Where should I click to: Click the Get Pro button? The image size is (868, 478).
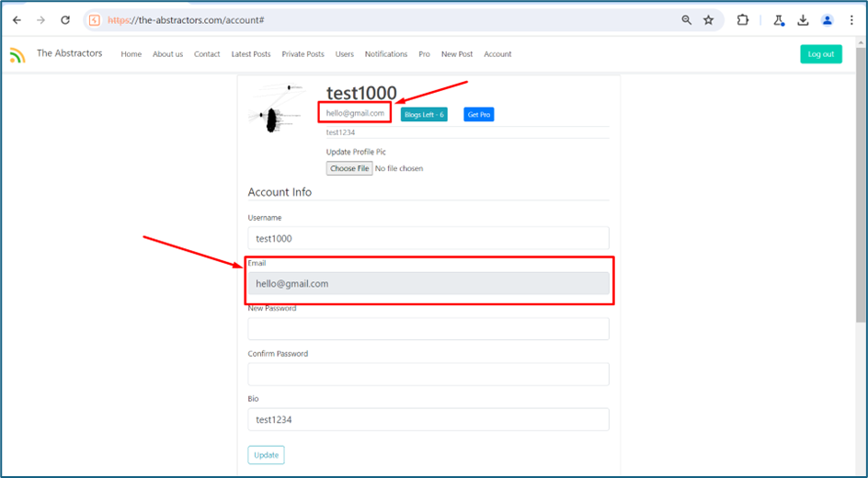(x=479, y=115)
